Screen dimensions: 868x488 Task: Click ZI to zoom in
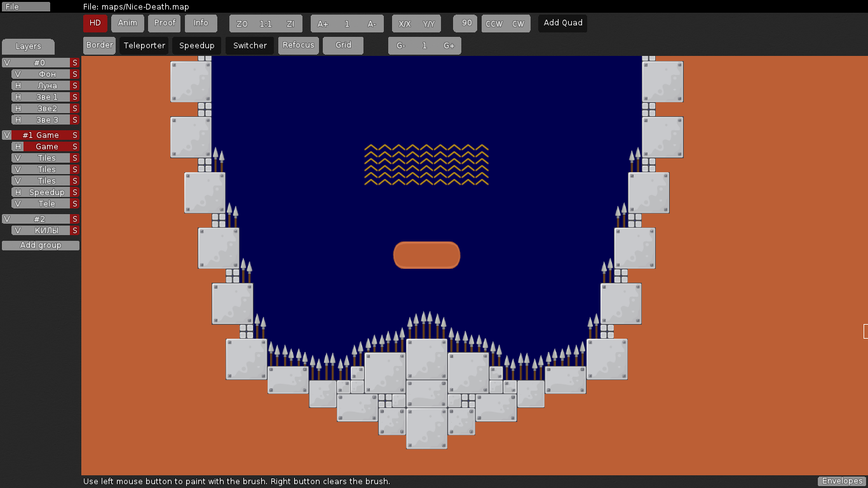[290, 24]
